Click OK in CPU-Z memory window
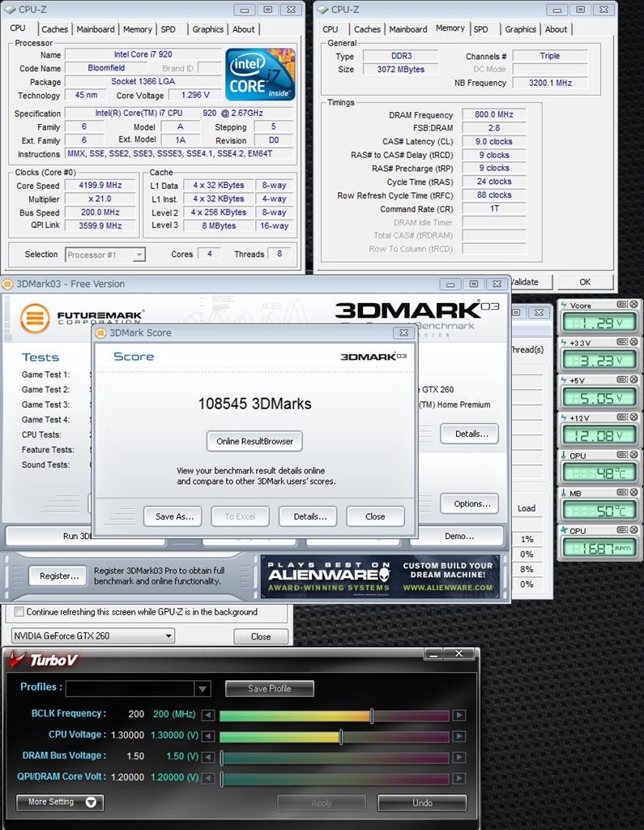644x830 pixels. [x=585, y=281]
